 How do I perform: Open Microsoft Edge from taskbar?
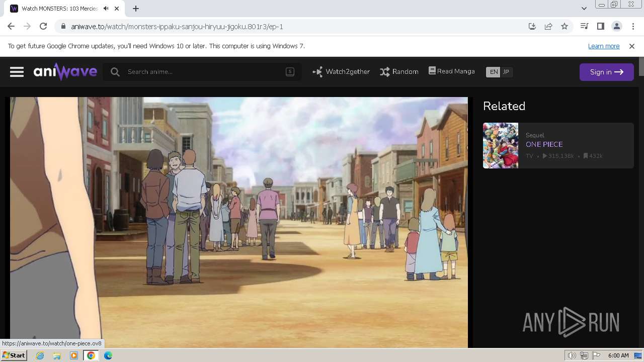[108, 355]
